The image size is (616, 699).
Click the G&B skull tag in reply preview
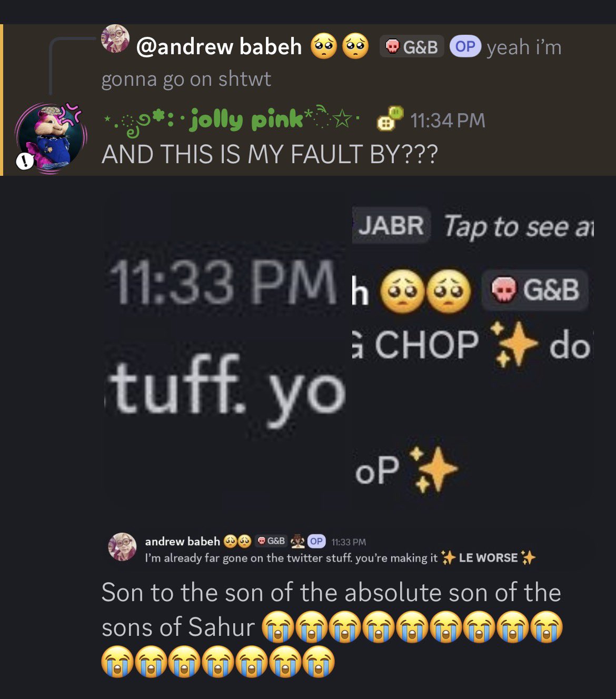(x=412, y=47)
